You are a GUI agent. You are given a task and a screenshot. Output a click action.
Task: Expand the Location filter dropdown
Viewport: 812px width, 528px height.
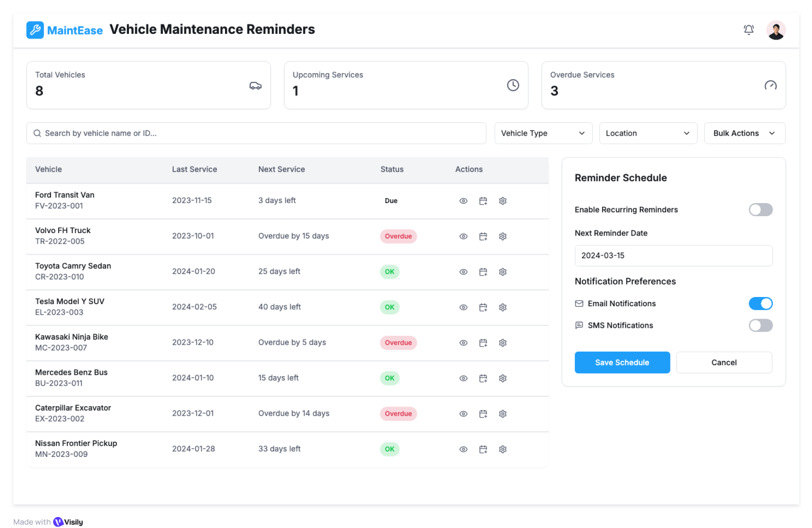pos(647,133)
